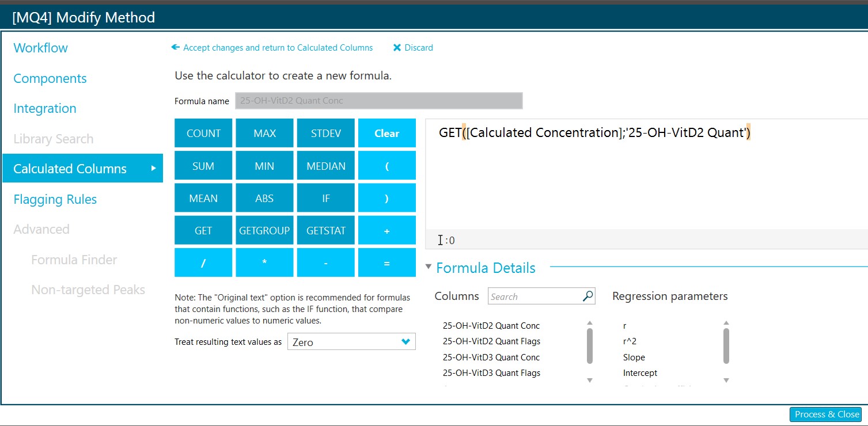Insert the MEDIAN function
Screen dimensions: 868x426
(x=326, y=166)
